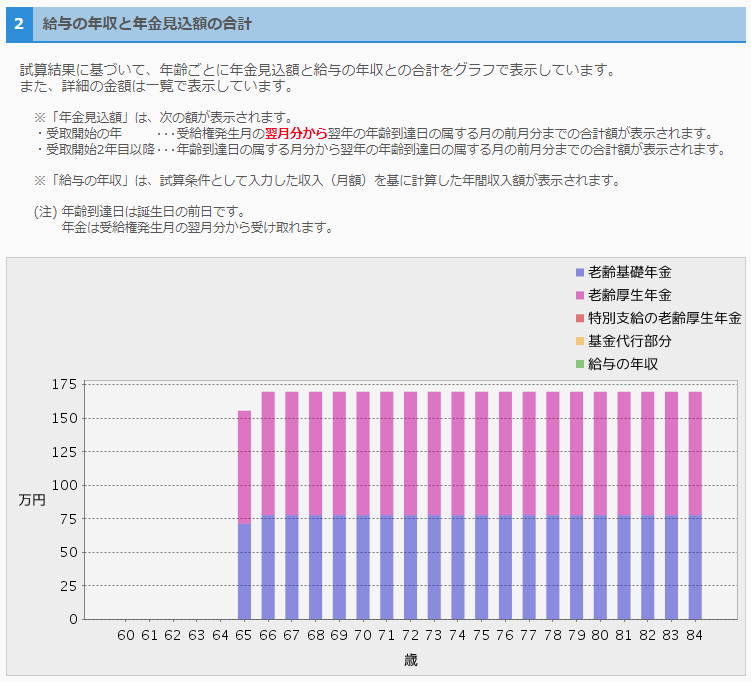Click the age 75 bar's pink segment

(481, 454)
